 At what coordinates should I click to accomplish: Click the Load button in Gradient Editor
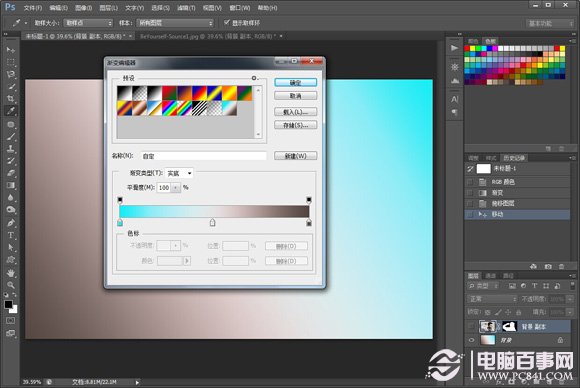pyautogui.click(x=296, y=112)
